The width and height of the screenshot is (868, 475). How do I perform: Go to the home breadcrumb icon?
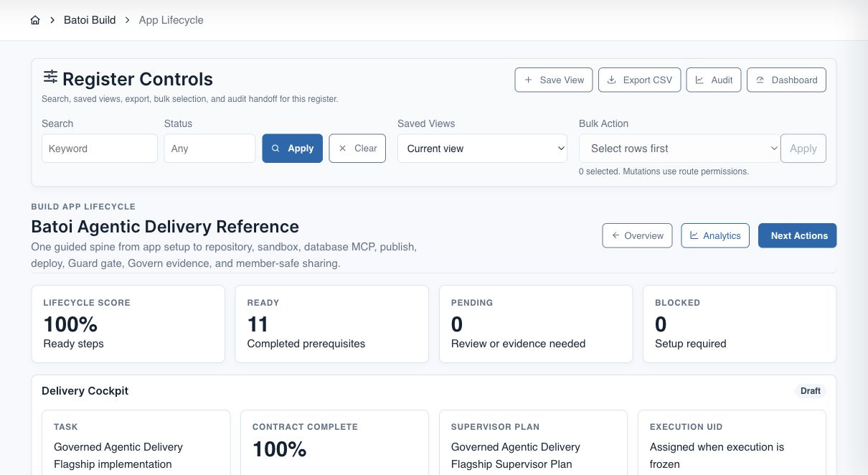point(35,20)
